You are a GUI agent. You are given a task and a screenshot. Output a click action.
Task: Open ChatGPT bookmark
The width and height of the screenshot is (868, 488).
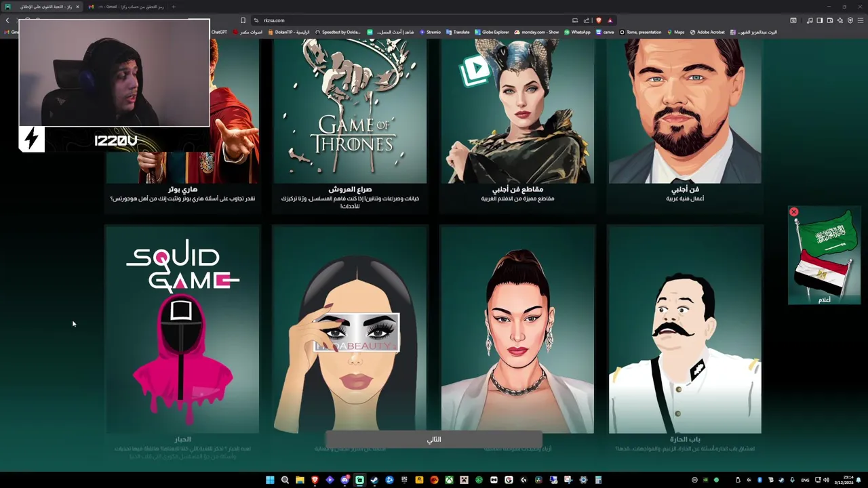[x=219, y=32]
